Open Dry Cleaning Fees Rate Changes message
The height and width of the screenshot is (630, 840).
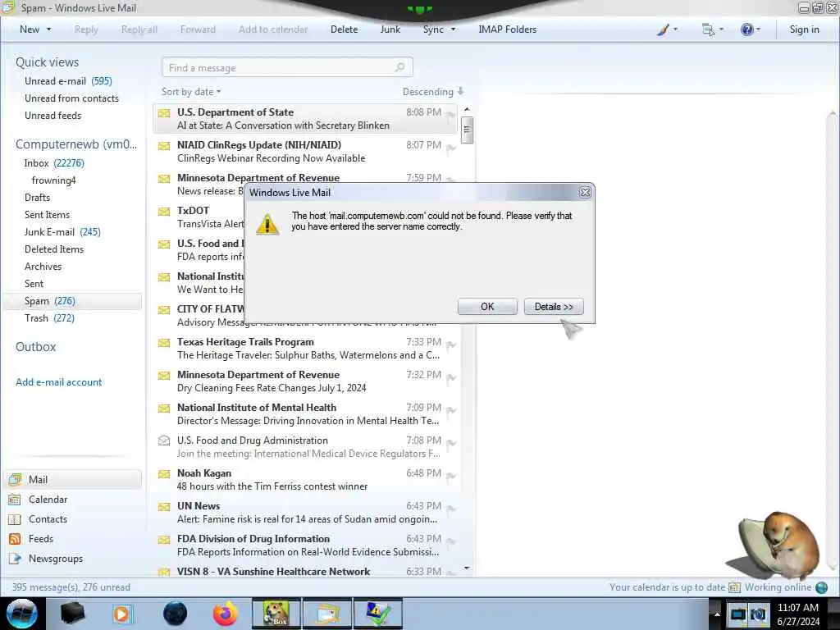point(305,381)
